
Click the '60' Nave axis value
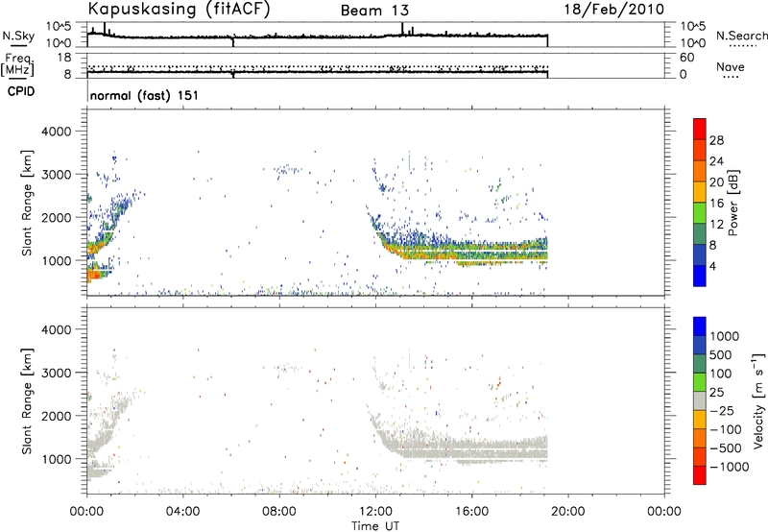(x=686, y=58)
